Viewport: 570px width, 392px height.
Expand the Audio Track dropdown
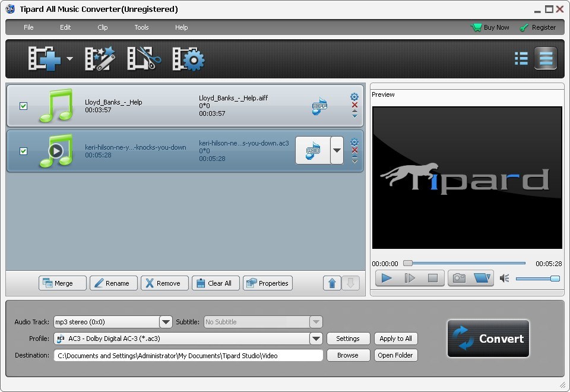(x=166, y=322)
